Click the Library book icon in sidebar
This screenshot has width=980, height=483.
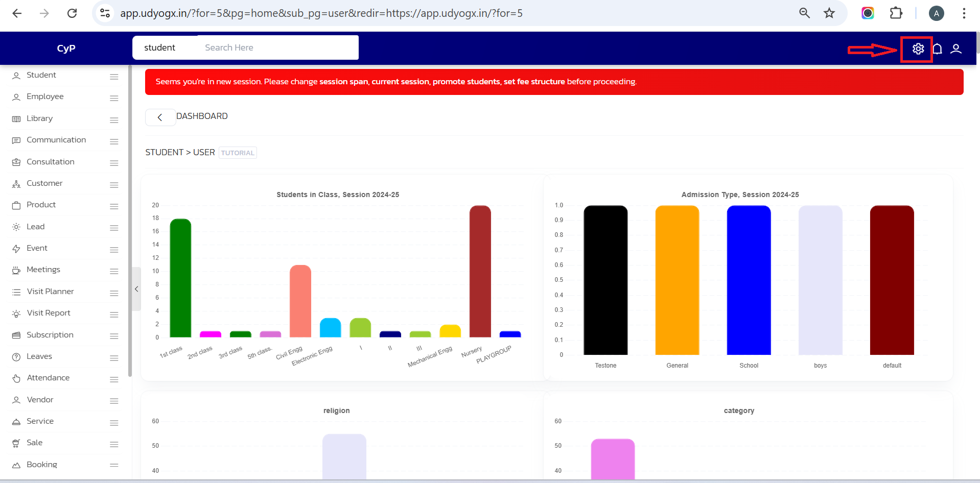[16, 119]
